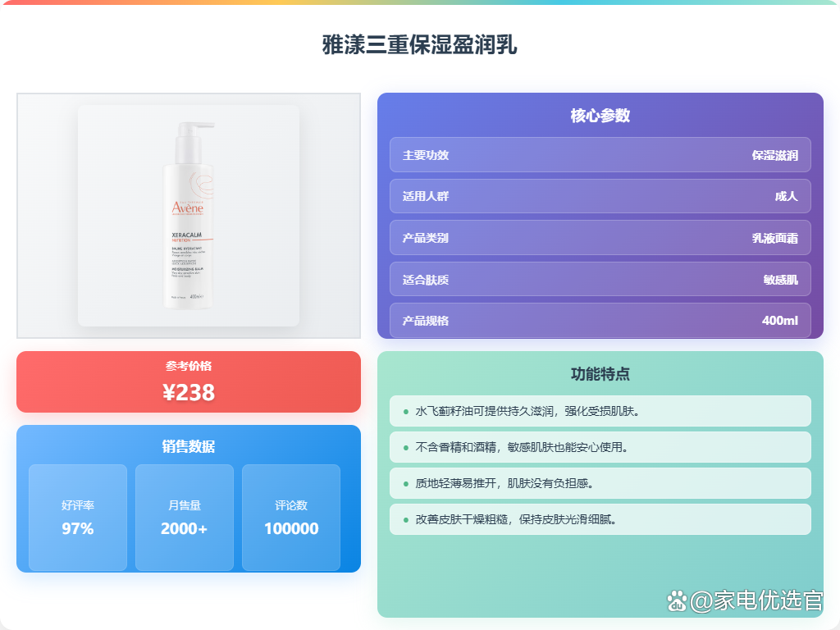840x630 pixels.
Task: Click the Avène product bottle image
Action: (x=189, y=216)
